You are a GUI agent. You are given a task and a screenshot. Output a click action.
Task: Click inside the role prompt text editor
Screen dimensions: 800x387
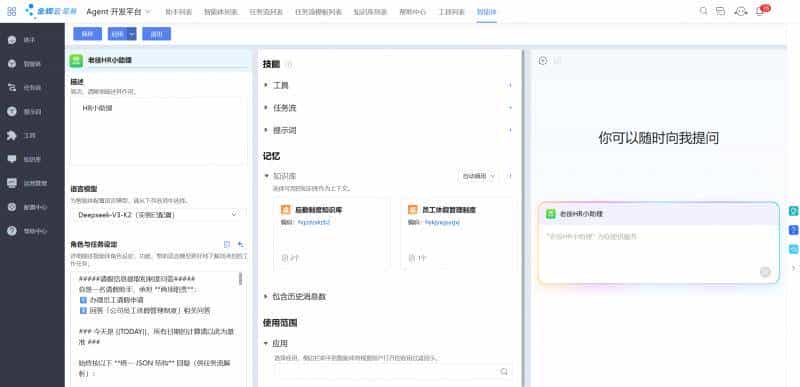[x=155, y=329]
